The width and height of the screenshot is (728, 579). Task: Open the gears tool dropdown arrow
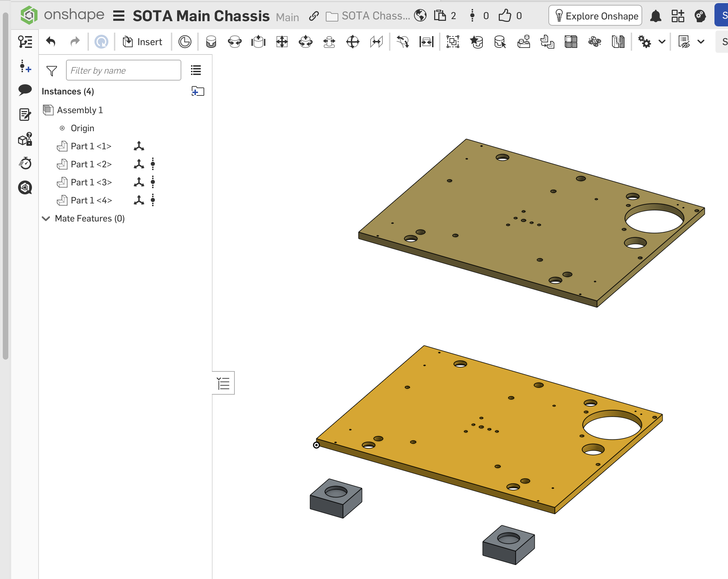(x=662, y=42)
